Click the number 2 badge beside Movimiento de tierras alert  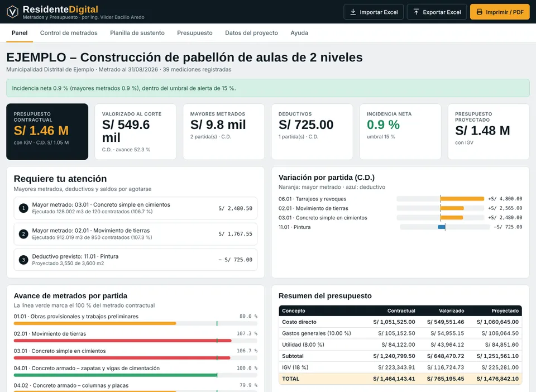[23, 234]
